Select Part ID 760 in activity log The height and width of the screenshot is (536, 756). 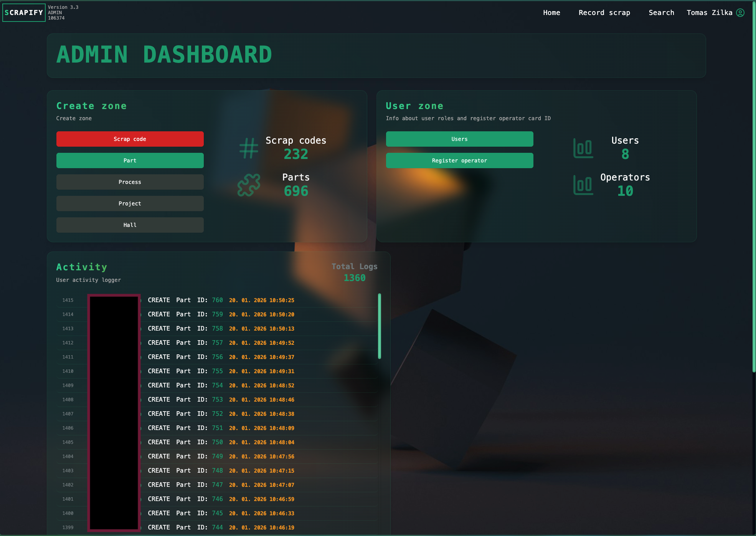pyautogui.click(x=217, y=300)
